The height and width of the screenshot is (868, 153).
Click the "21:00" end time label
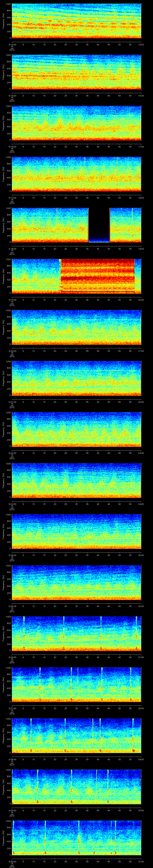(141, 351)
